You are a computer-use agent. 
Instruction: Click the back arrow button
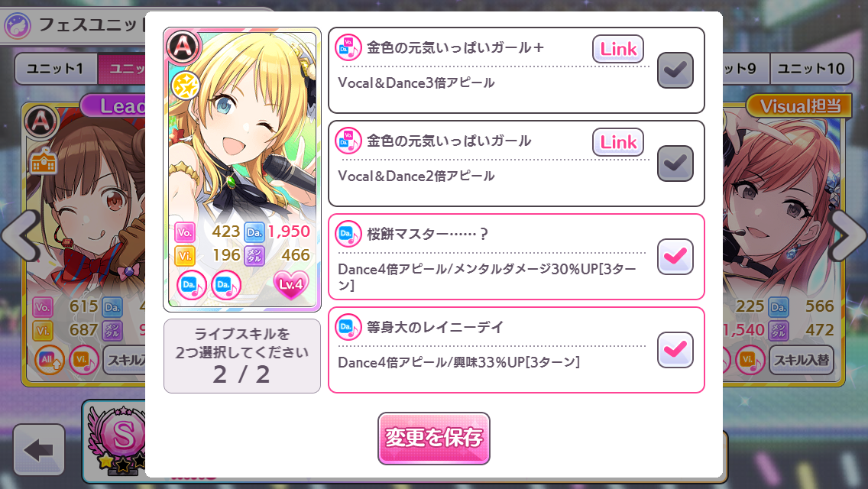pos(39,449)
